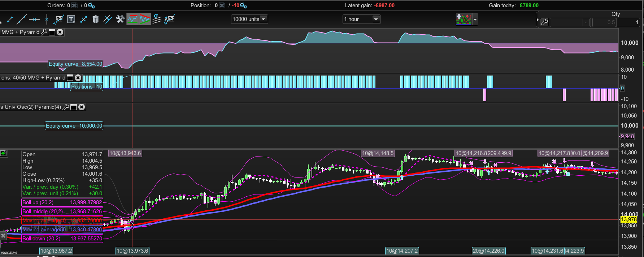Click the 10@13,943.6 trade marker
The image size is (644, 257).
(x=125, y=153)
